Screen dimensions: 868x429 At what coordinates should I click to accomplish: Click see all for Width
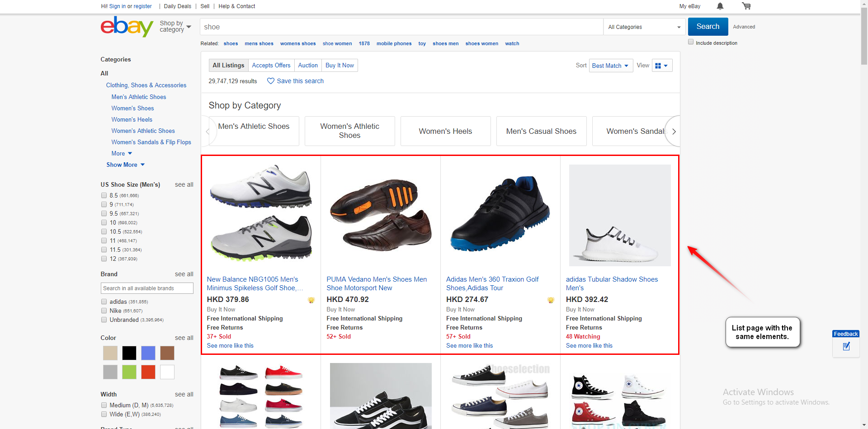[184, 394]
